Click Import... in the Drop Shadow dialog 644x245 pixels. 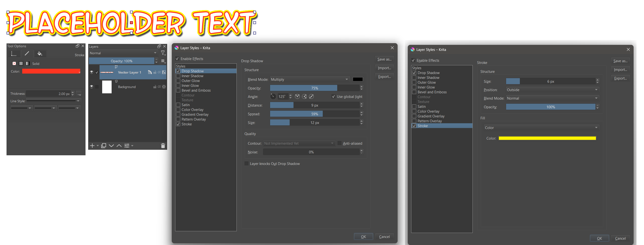coord(385,68)
